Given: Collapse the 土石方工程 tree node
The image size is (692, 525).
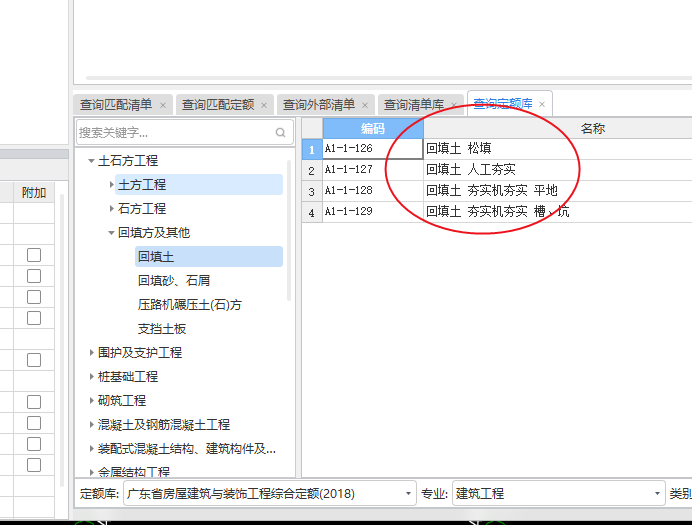Looking at the screenshot, I should [x=91, y=161].
